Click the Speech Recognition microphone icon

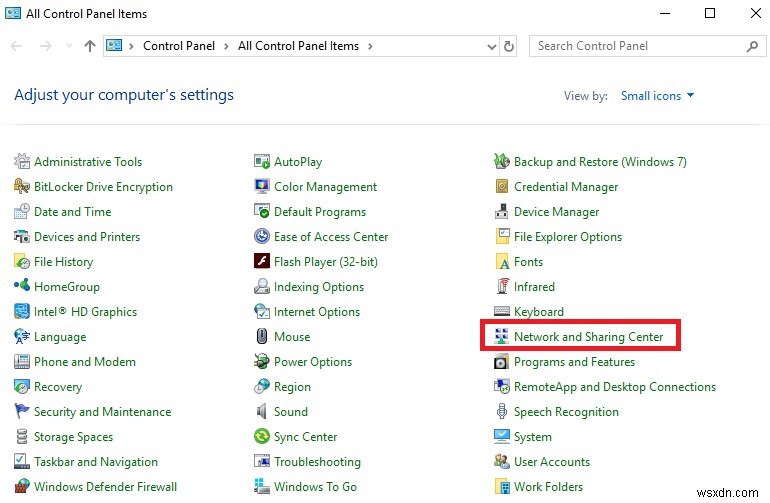point(502,412)
